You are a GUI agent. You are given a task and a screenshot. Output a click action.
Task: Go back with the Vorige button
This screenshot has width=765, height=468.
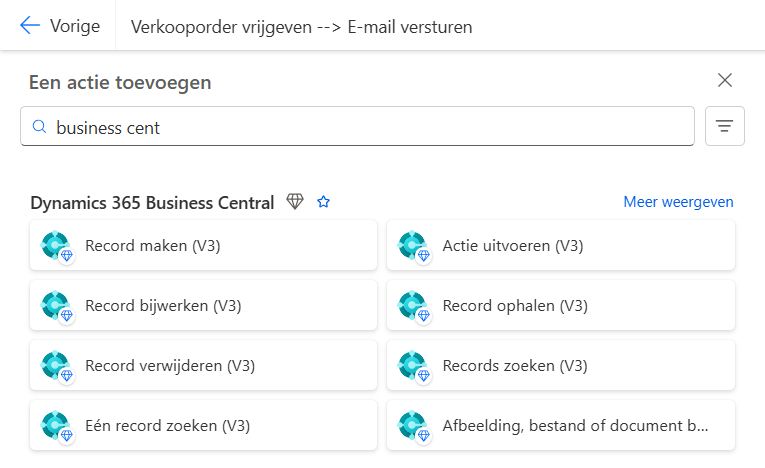pos(60,26)
